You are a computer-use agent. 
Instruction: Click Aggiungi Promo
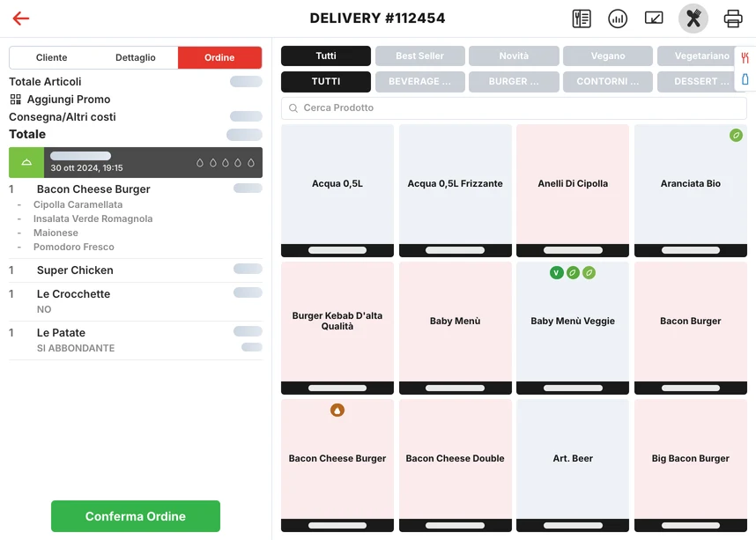(x=69, y=100)
